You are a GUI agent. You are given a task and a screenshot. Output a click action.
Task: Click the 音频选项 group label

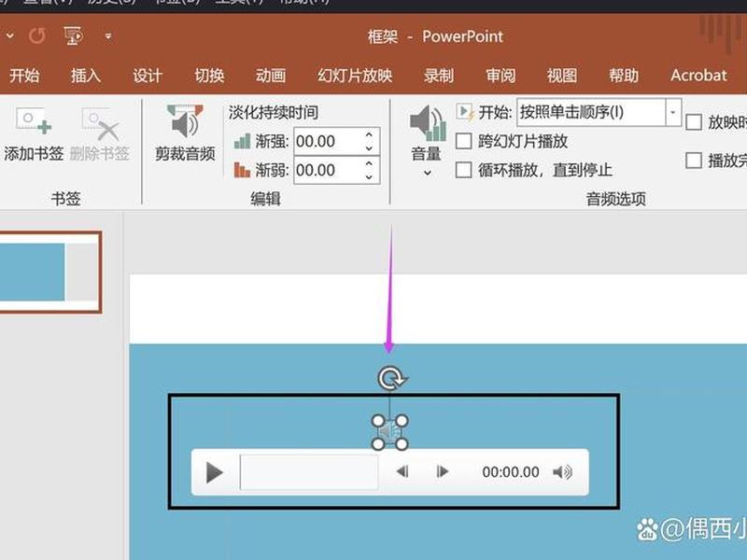click(x=616, y=199)
